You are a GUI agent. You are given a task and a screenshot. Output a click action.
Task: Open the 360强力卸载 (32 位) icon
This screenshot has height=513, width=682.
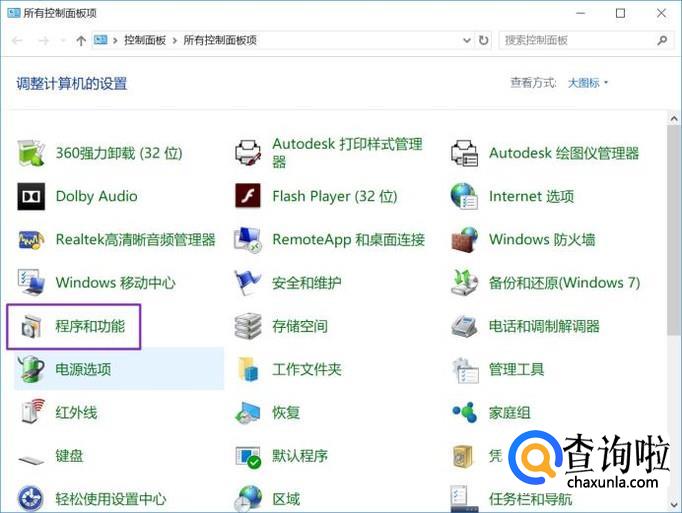(x=30, y=153)
